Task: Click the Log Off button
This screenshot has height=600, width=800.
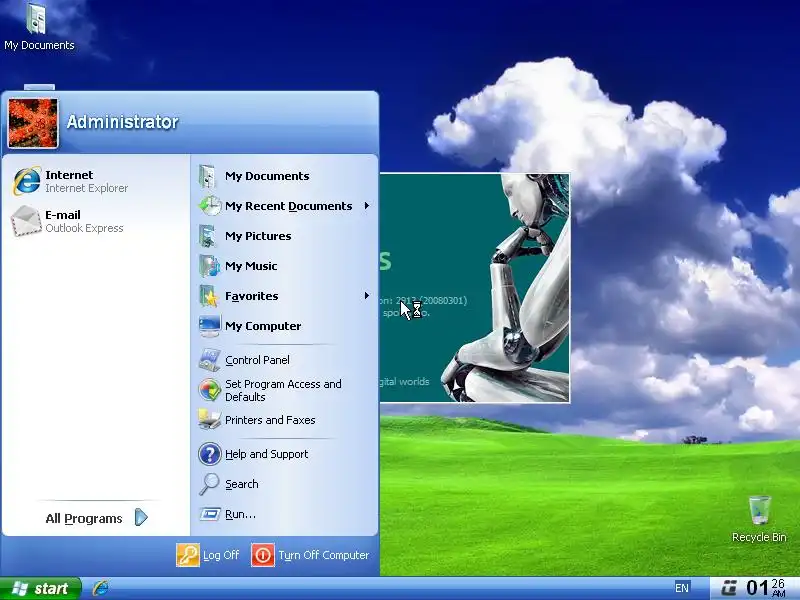Action: tap(208, 555)
